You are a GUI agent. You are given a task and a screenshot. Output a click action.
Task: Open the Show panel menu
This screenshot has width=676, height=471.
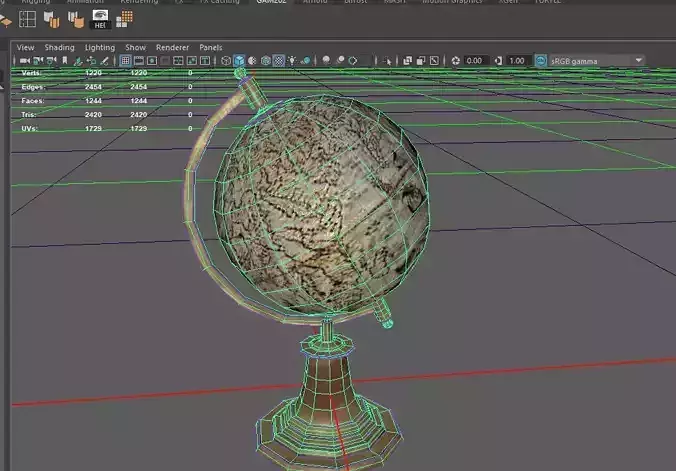[135, 47]
